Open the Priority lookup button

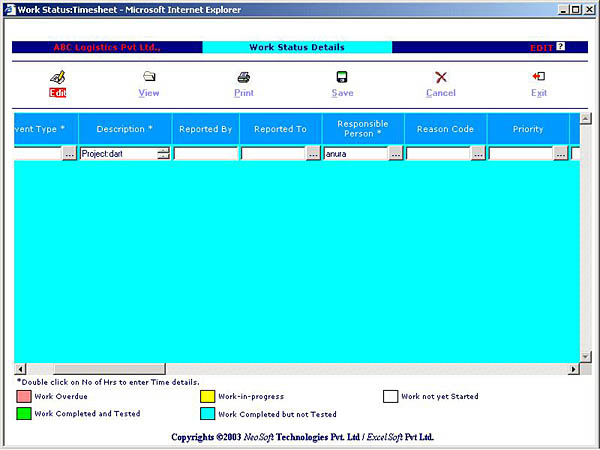coord(560,154)
